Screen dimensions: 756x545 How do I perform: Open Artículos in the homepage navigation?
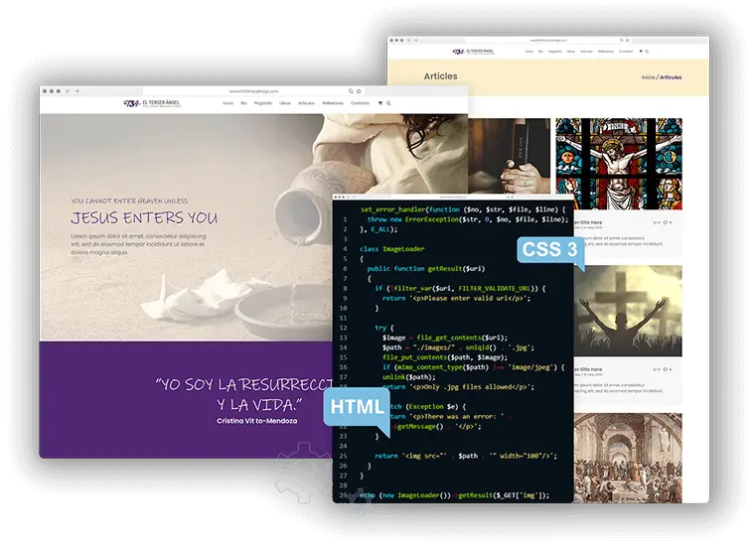coord(306,103)
